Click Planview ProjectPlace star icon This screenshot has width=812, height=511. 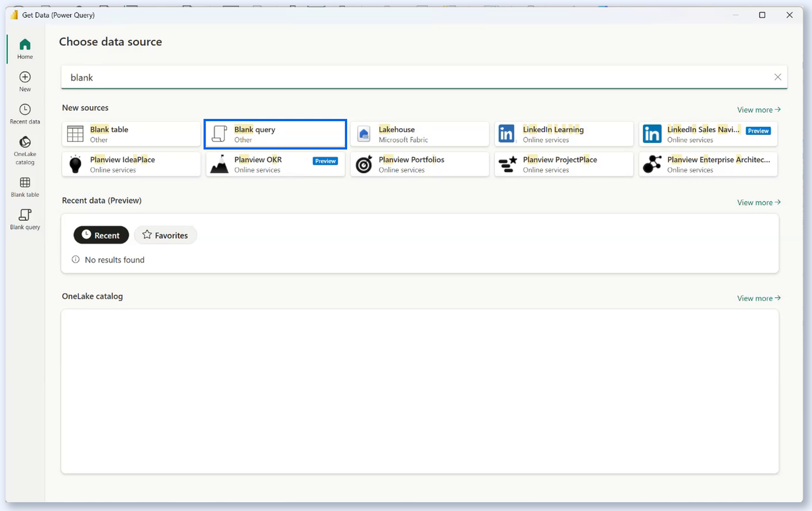[507, 164]
